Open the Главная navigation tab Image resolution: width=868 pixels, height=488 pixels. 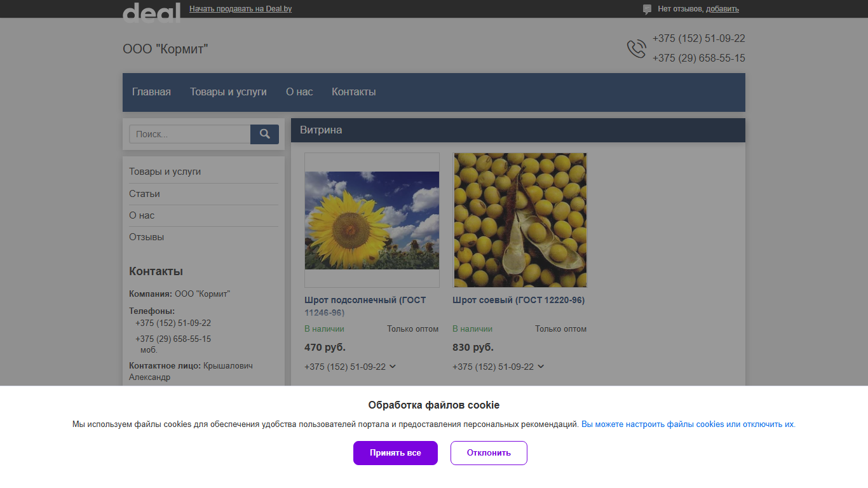point(151,92)
